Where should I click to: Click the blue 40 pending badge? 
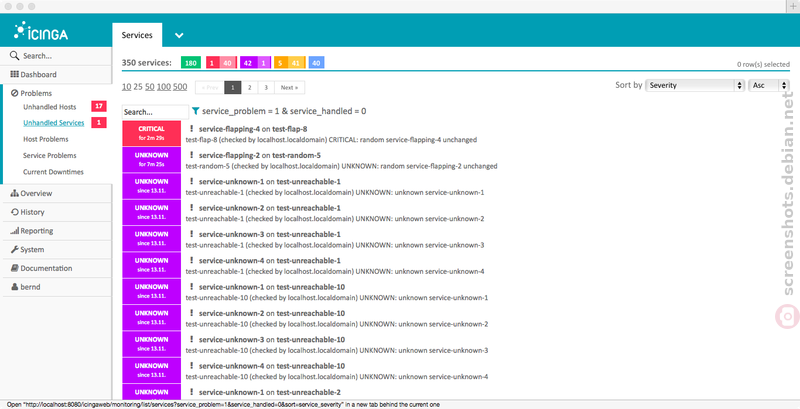tap(316, 63)
